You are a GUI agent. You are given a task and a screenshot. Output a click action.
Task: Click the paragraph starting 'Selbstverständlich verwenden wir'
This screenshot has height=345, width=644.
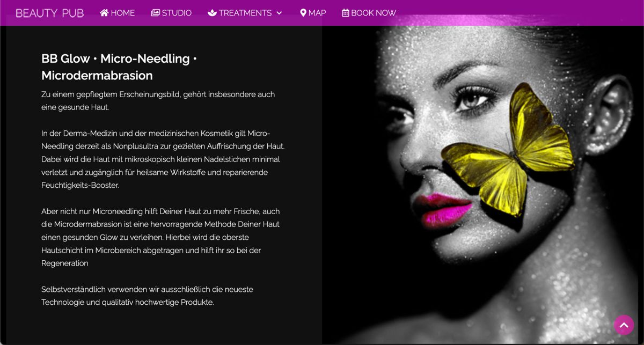(x=148, y=296)
